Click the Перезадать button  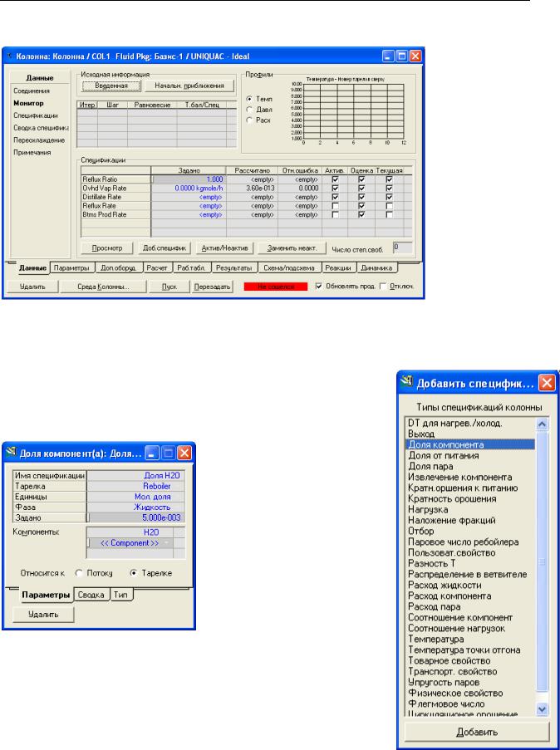point(213,287)
